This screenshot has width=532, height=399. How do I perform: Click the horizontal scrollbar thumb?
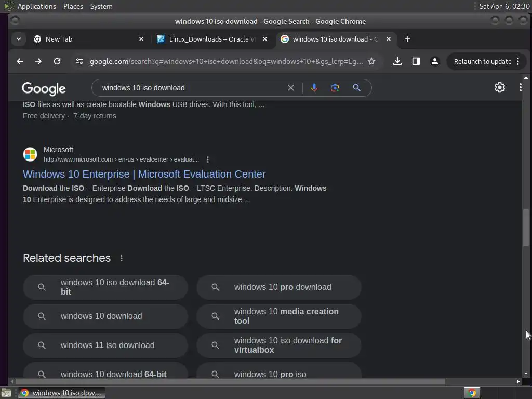point(230,382)
